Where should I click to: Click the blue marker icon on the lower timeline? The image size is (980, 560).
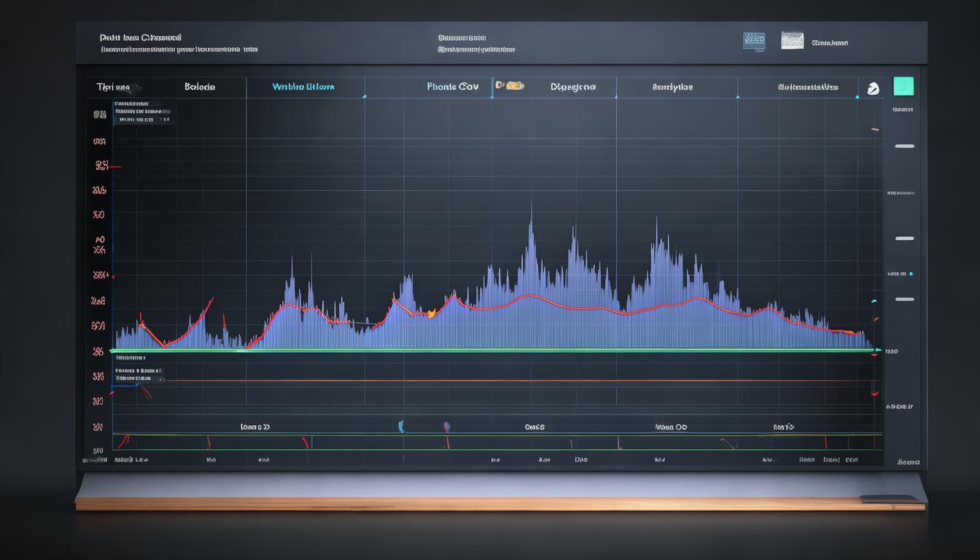point(401,427)
